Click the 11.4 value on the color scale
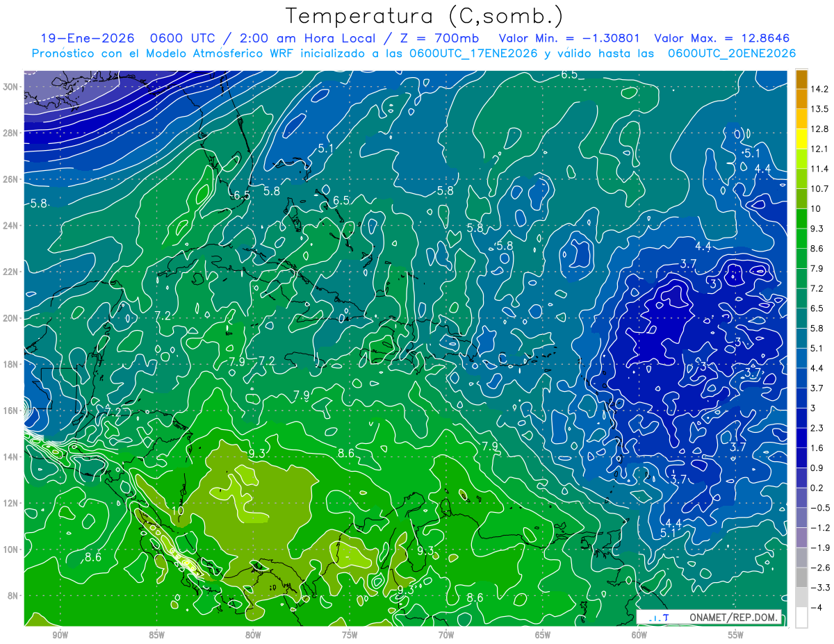 click(819, 169)
